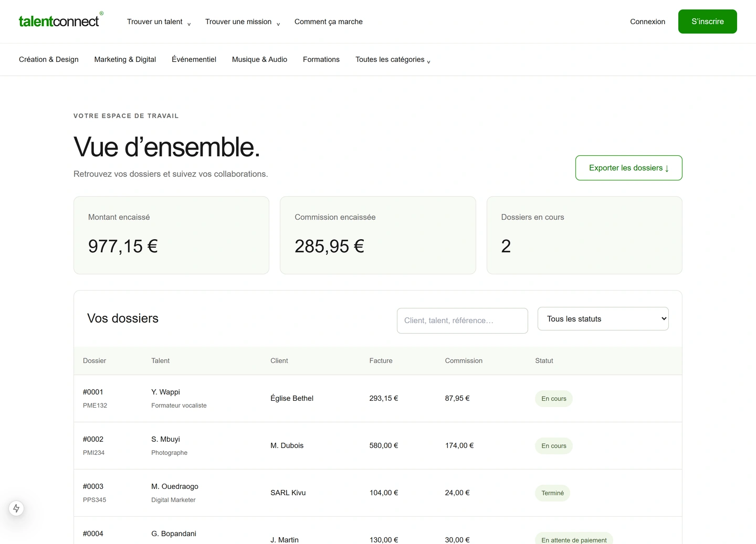Viewport: 756px width, 544px height.
Task: Open the Marketing & Digital category
Action: click(x=125, y=59)
